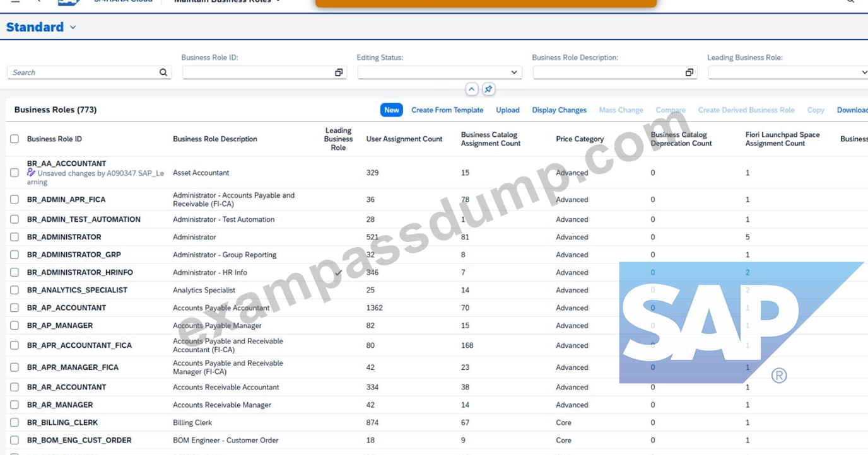The image size is (868, 455).
Task: Click into the Search input field
Action: click(83, 72)
